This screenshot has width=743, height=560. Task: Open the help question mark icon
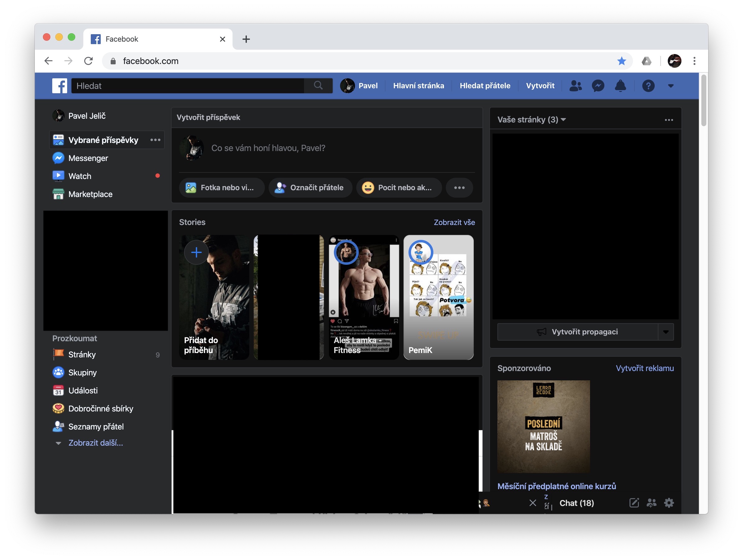648,86
